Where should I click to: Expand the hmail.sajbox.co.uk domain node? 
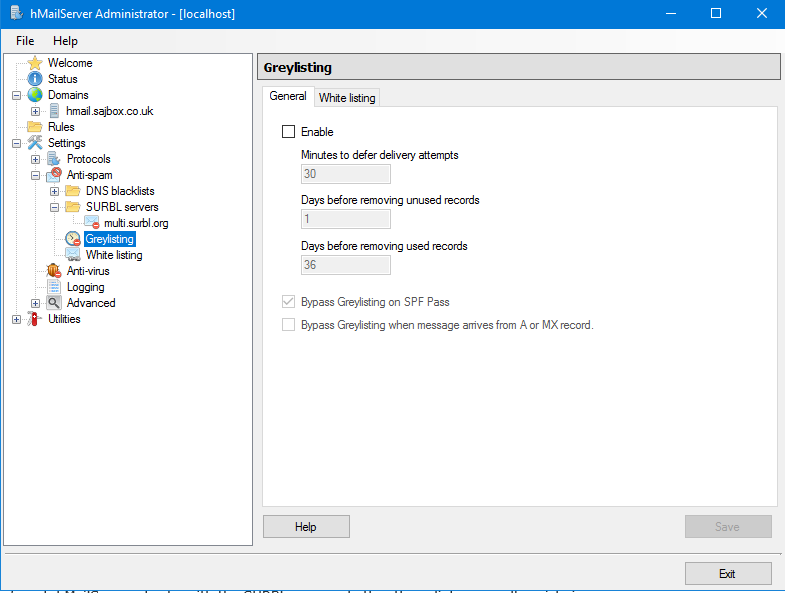[36, 111]
